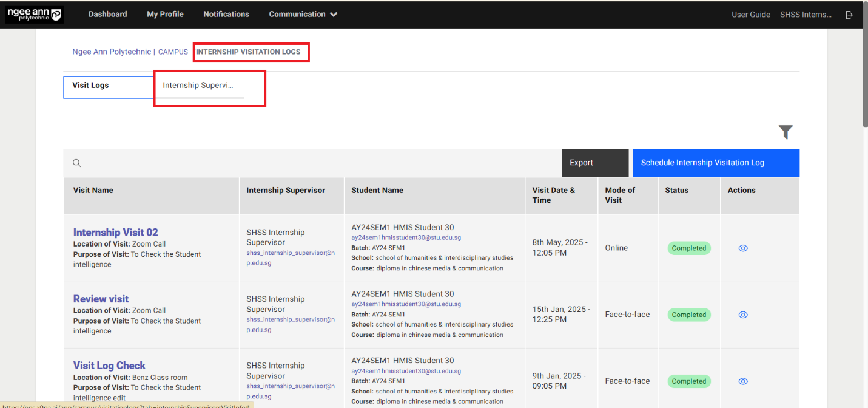The image size is (868, 408).
Task: Open My Profile page
Action: coord(165,15)
